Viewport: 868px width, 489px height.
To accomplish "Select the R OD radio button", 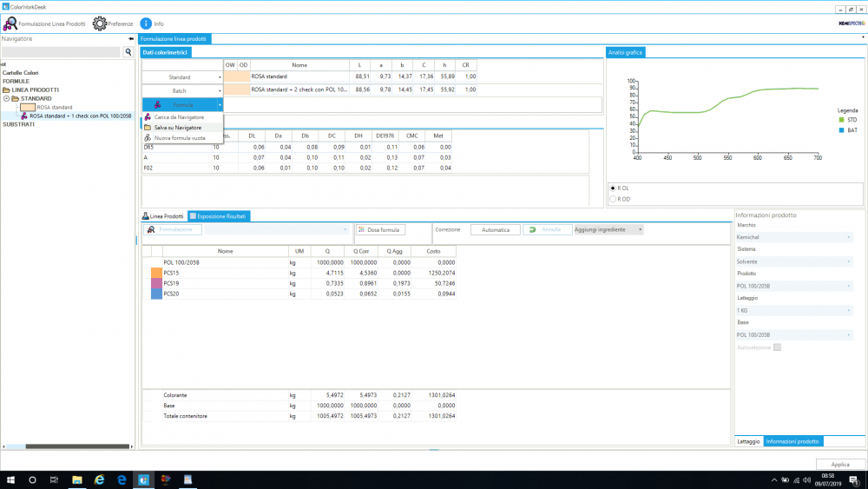I will [613, 199].
